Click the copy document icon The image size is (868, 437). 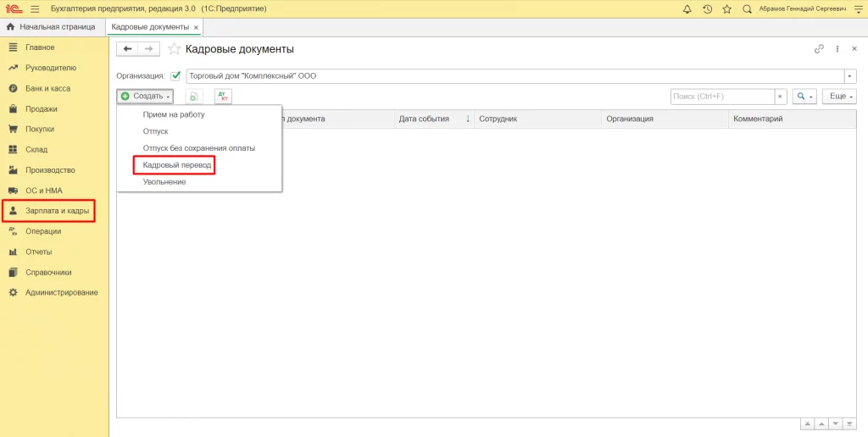pyautogui.click(x=193, y=97)
